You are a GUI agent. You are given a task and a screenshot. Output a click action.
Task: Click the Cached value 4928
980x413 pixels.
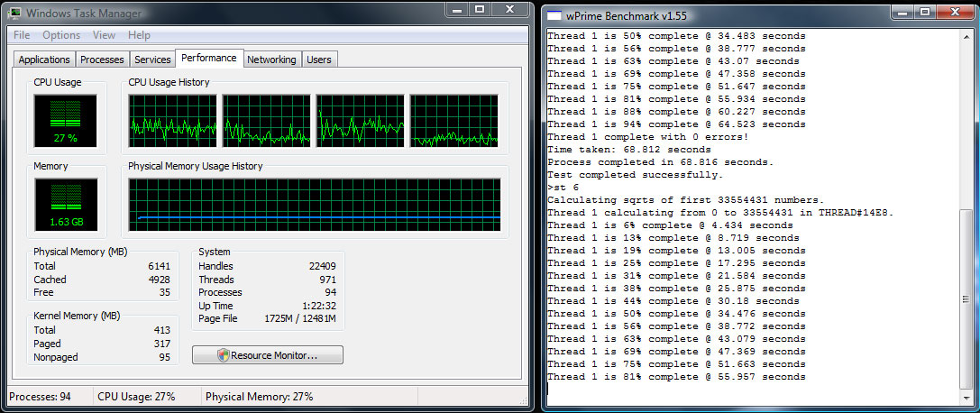tap(159, 280)
